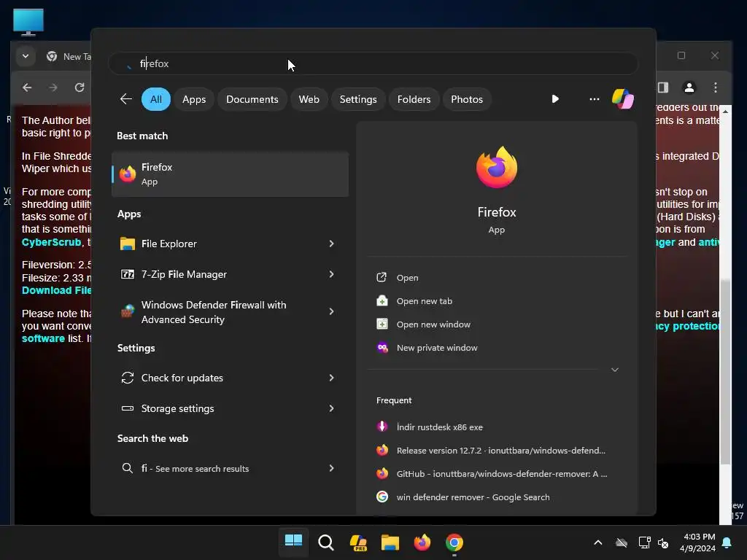This screenshot has width=747, height=560.
Task: Expand Check for updates chevron
Action: [332, 378]
